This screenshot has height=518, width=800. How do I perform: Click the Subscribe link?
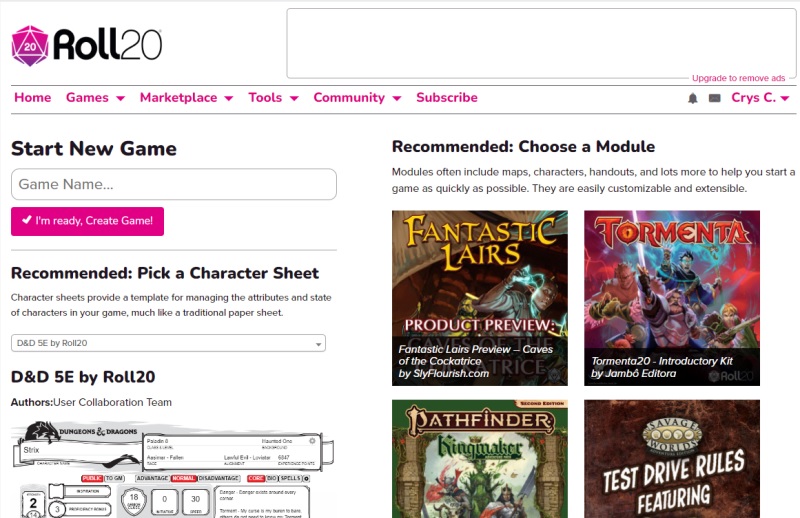pyautogui.click(x=447, y=97)
